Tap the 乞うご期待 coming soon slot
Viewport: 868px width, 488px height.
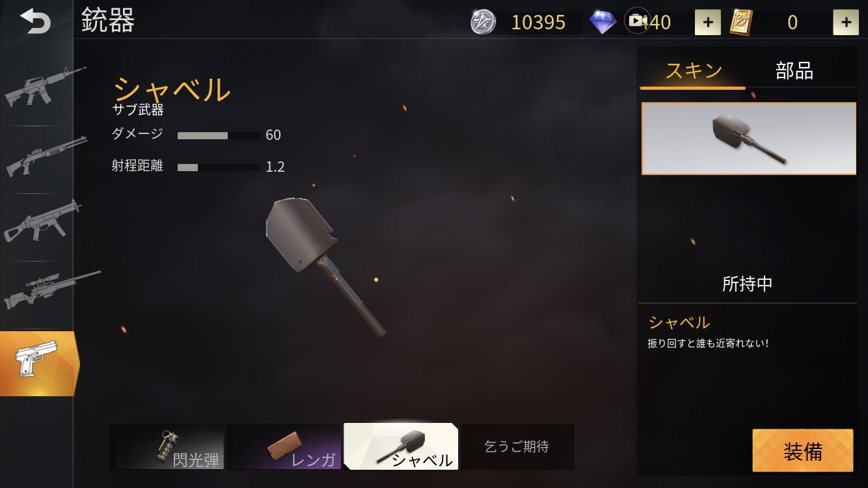(x=517, y=447)
